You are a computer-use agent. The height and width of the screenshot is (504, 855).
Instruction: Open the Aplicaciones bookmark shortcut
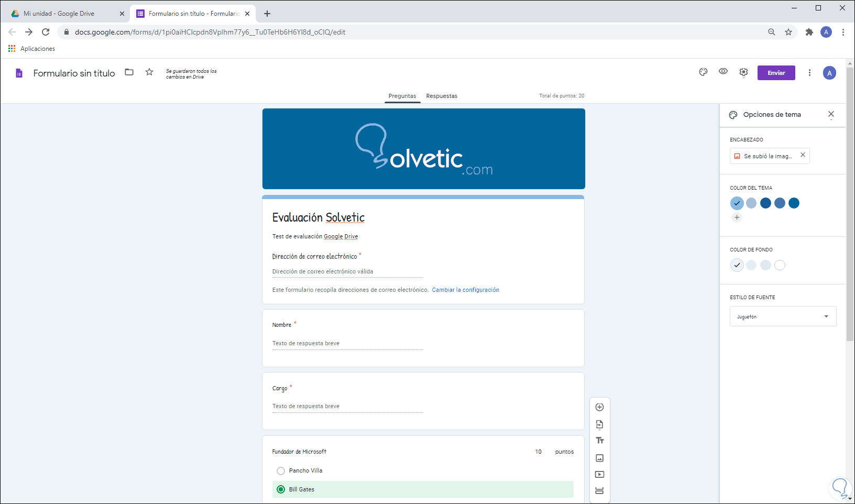(31, 49)
